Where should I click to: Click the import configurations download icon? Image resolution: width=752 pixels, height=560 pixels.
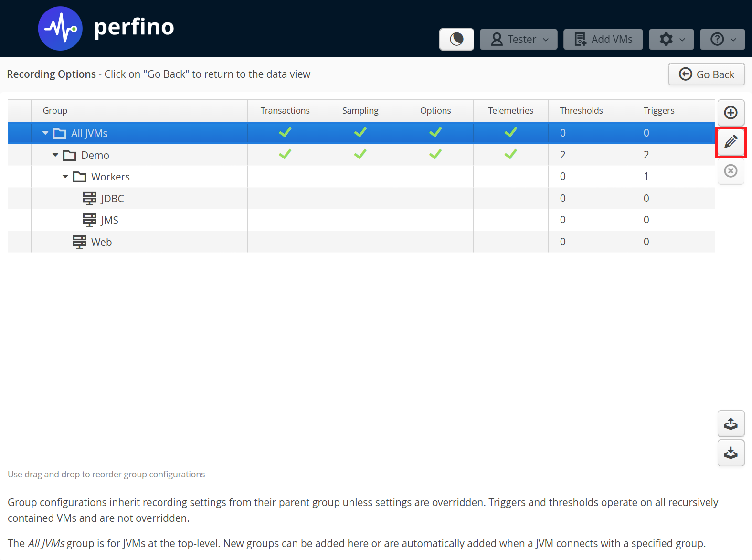point(731,453)
